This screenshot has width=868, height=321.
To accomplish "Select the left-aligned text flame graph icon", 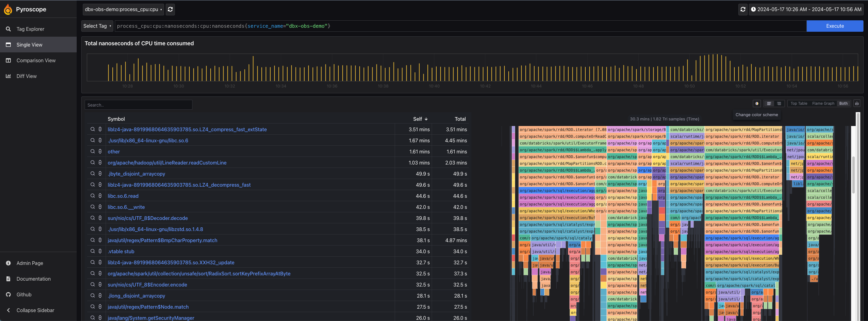I will click(x=769, y=104).
